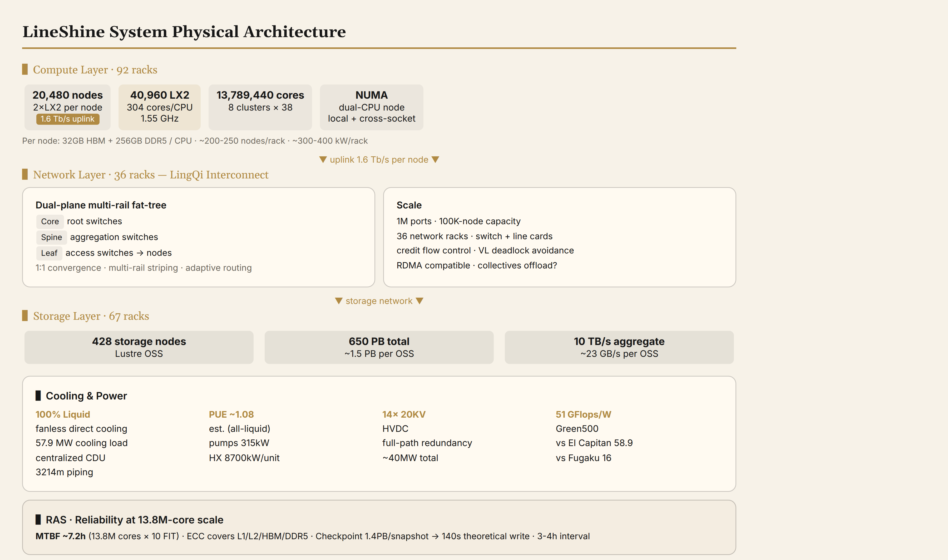Open the 10 TB/s aggregate card
948x560 pixels.
coord(619,347)
